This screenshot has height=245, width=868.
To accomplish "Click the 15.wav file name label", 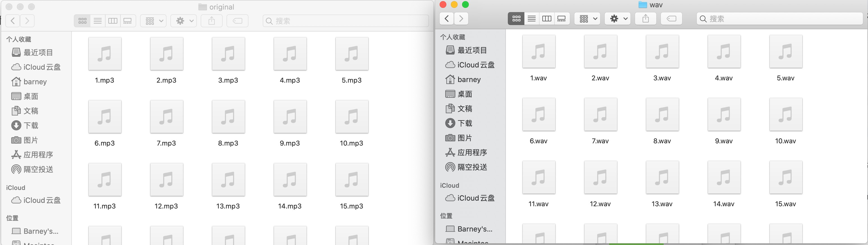I will point(785,204).
